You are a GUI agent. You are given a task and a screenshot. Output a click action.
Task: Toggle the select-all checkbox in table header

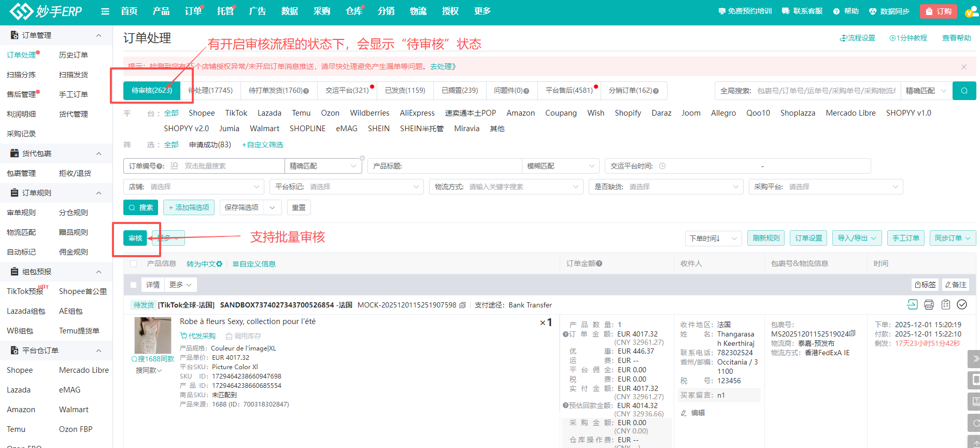click(x=134, y=264)
